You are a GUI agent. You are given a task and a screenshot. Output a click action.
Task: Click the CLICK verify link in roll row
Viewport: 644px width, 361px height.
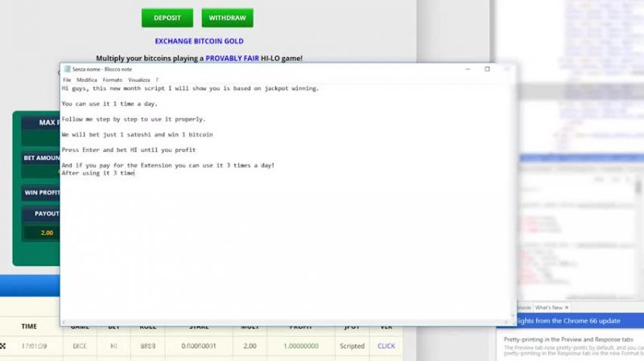pos(386,346)
